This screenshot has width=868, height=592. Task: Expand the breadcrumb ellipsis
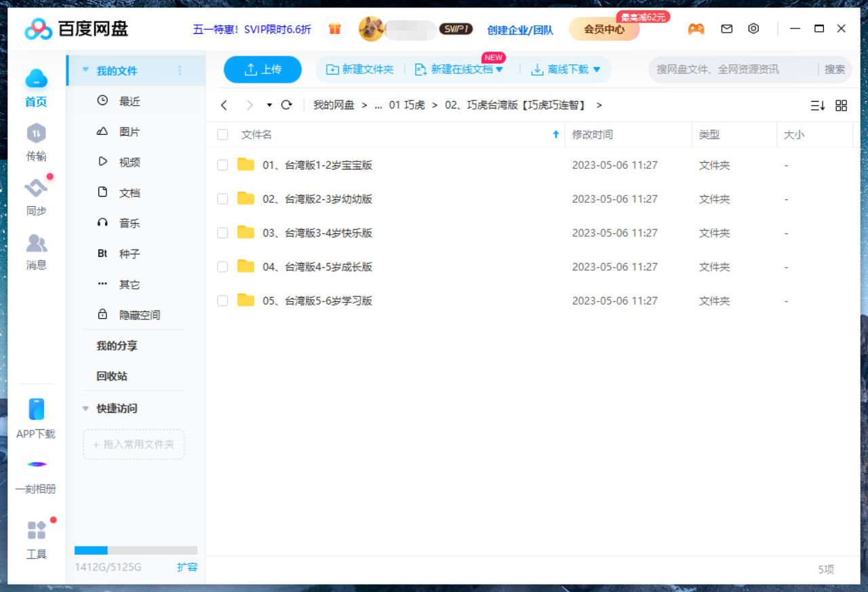coord(378,106)
